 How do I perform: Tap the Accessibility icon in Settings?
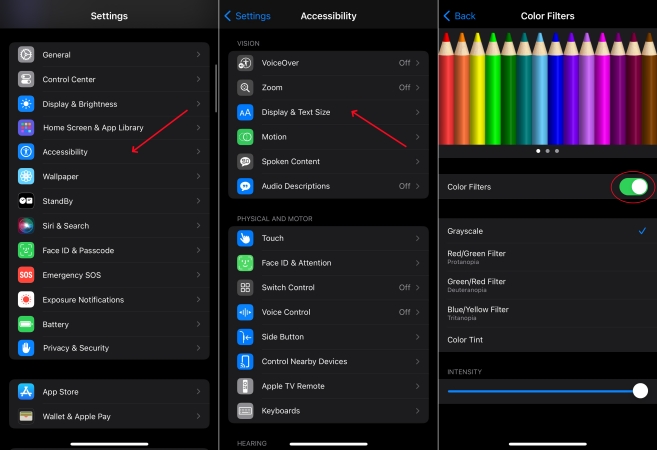[26, 152]
